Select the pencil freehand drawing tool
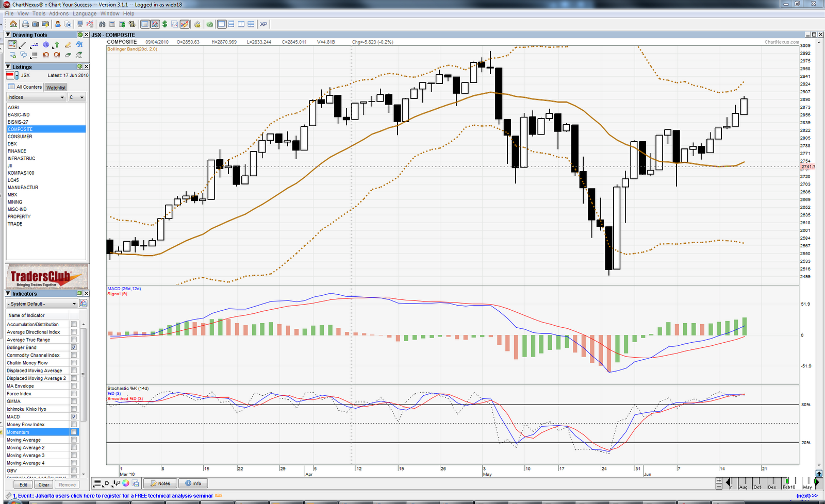This screenshot has height=504, width=825. click(68, 45)
